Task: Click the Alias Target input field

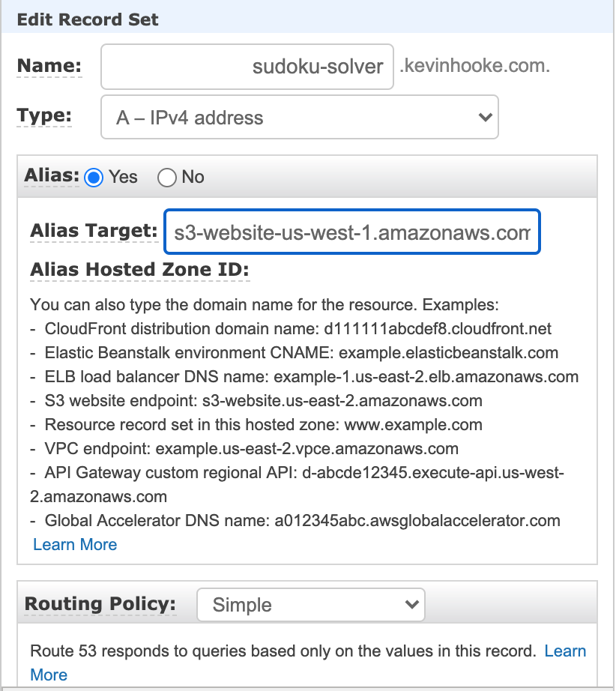Action: (352, 232)
